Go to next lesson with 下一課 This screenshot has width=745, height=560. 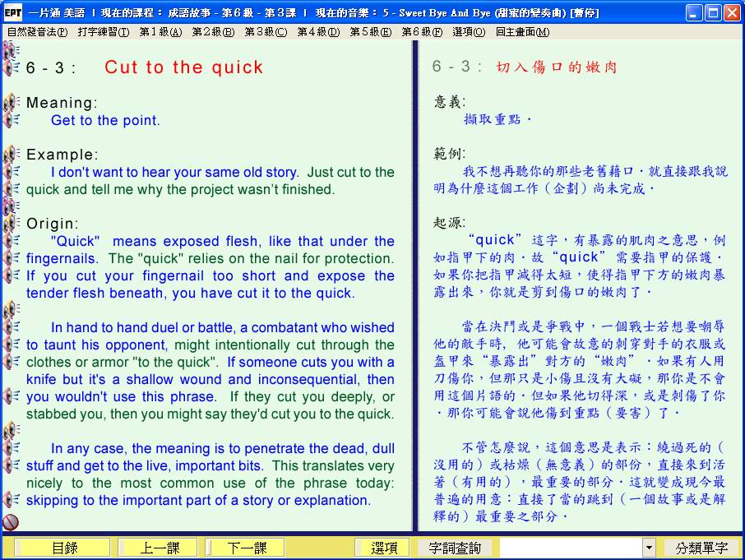[x=247, y=548]
